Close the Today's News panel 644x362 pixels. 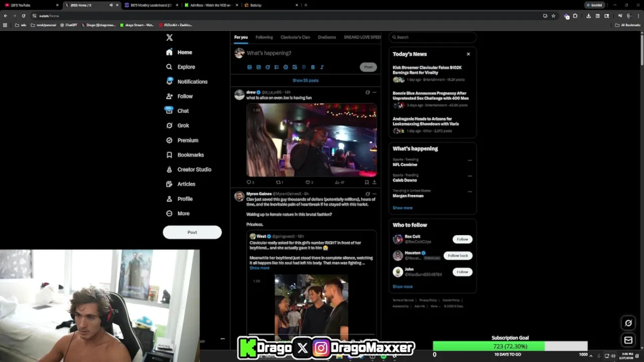(x=468, y=54)
